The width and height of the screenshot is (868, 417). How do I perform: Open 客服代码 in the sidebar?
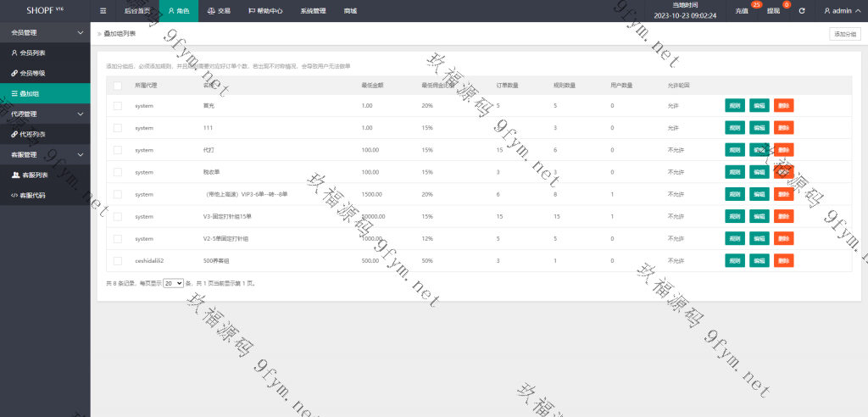coord(45,195)
